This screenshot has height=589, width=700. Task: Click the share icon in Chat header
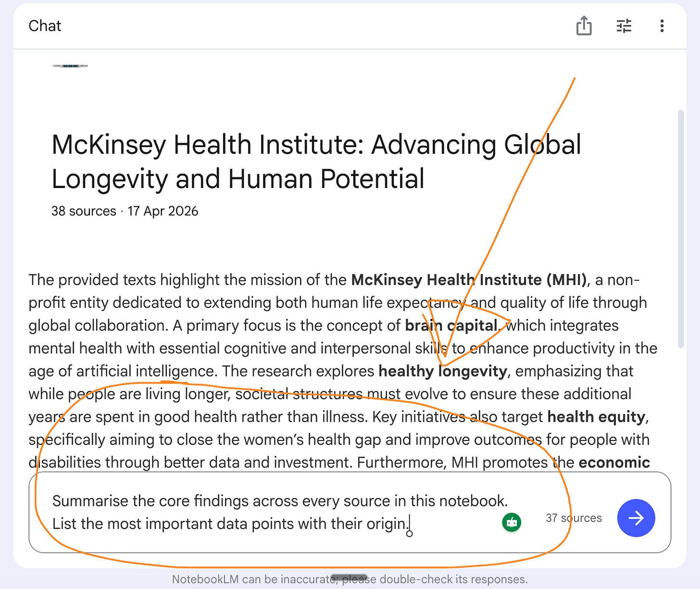584,25
